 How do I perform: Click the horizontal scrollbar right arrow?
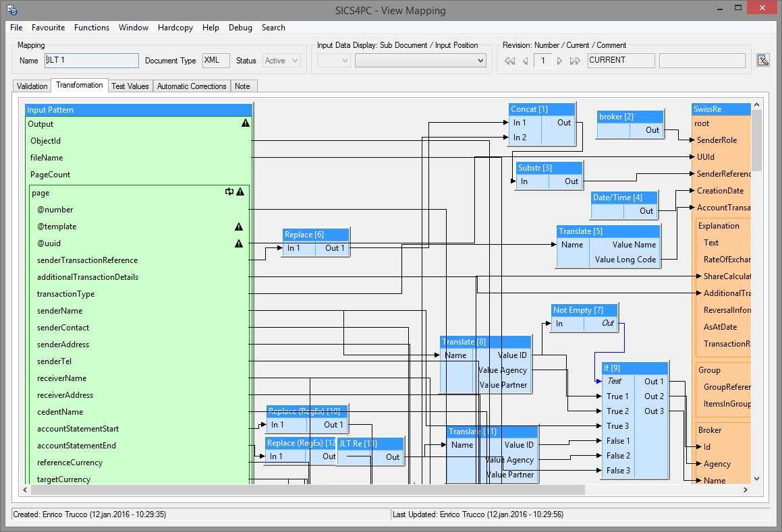point(746,490)
